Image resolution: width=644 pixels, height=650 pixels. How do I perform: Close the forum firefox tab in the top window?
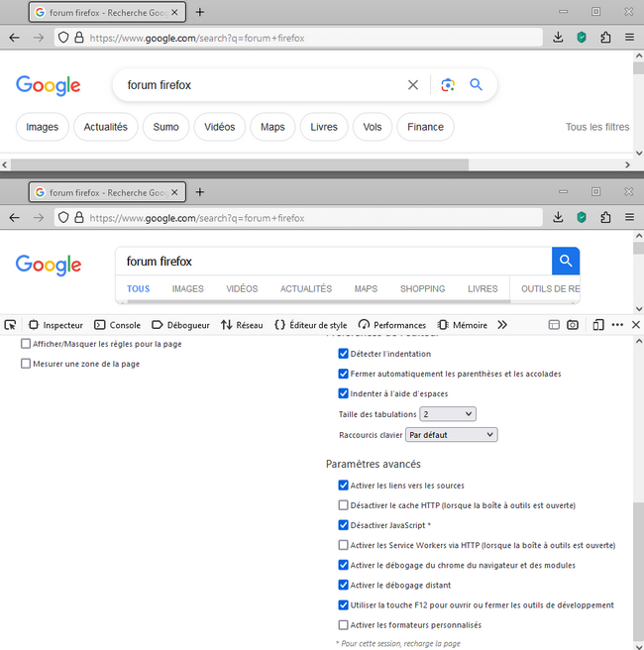[x=174, y=13]
